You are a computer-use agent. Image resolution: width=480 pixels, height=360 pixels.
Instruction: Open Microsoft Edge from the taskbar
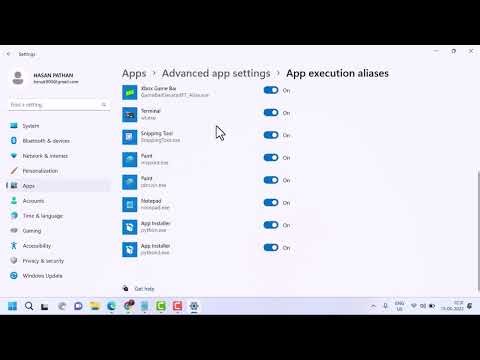(x=112, y=306)
